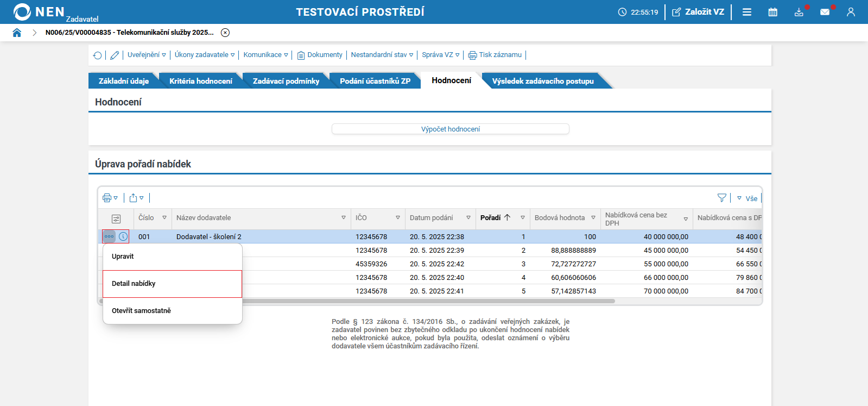This screenshot has width=868, height=406.
Task: Sort by the Pořadí column header
Action: point(495,217)
